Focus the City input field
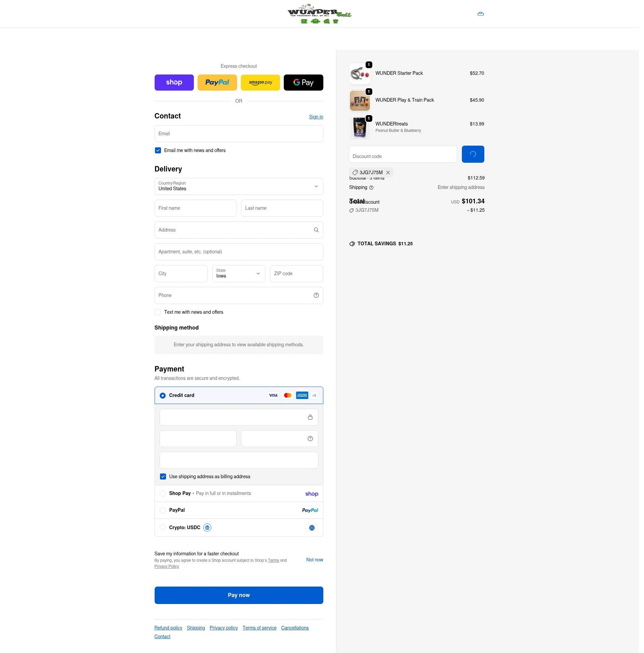 181,274
